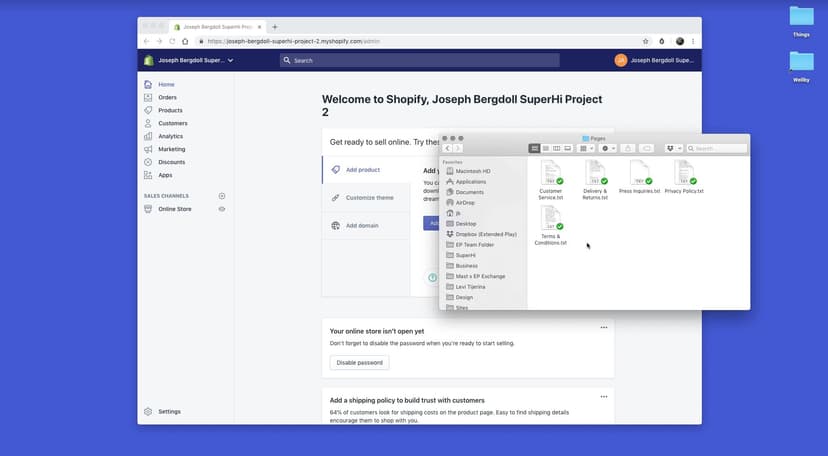Open Marketing from the sidebar
The width and height of the screenshot is (828, 456).
click(x=171, y=149)
